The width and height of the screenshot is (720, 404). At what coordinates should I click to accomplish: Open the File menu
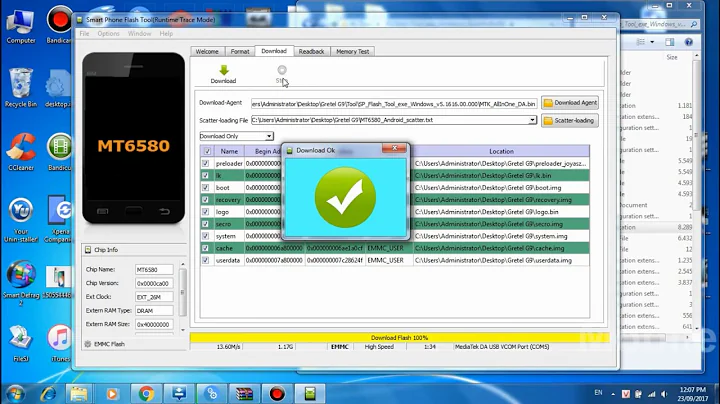pyautogui.click(x=84, y=34)
